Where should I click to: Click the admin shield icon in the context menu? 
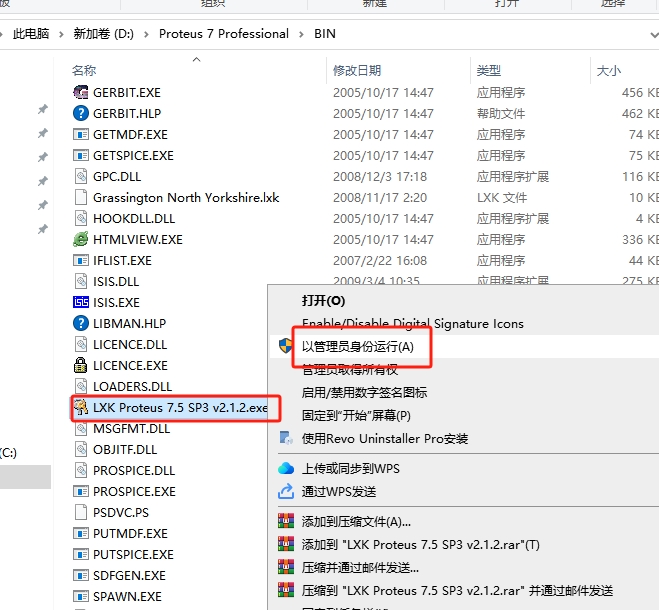coord(286,346)
